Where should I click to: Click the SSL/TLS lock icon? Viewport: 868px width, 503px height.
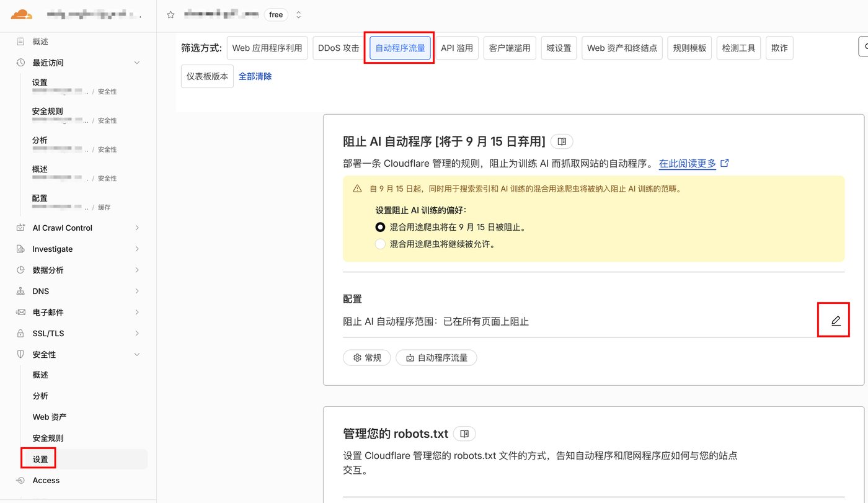[x=20, y=333]
